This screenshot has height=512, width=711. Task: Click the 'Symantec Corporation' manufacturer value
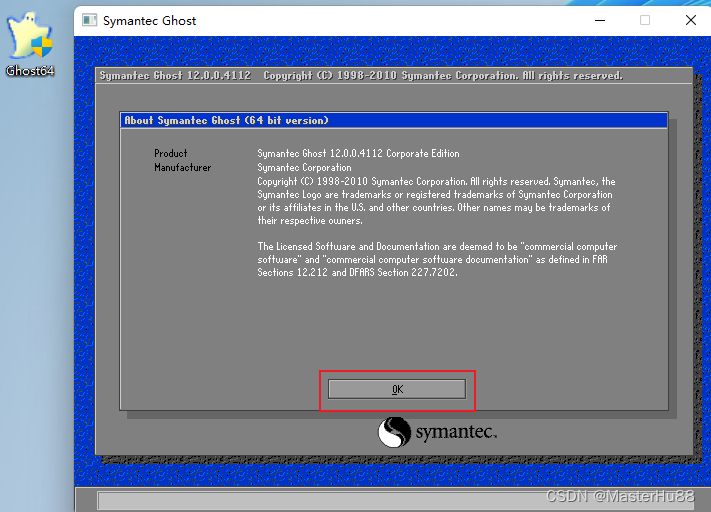click(x=304, y=167)
